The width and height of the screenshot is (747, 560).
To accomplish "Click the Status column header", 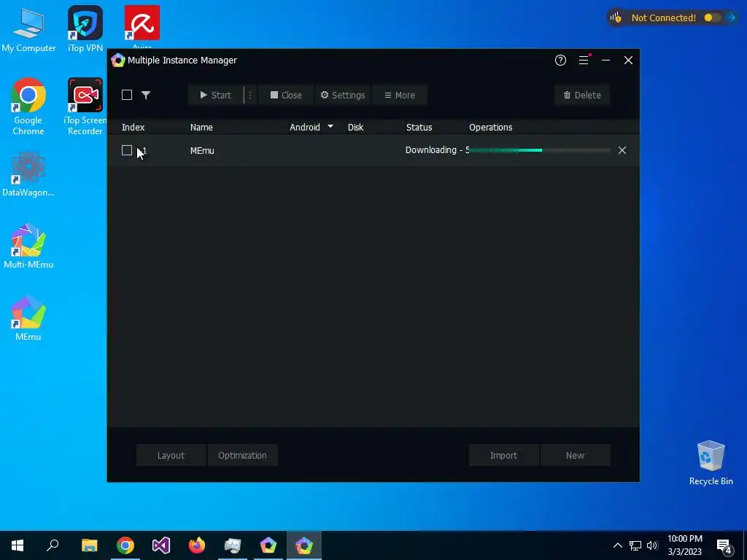I will (419, 127).
